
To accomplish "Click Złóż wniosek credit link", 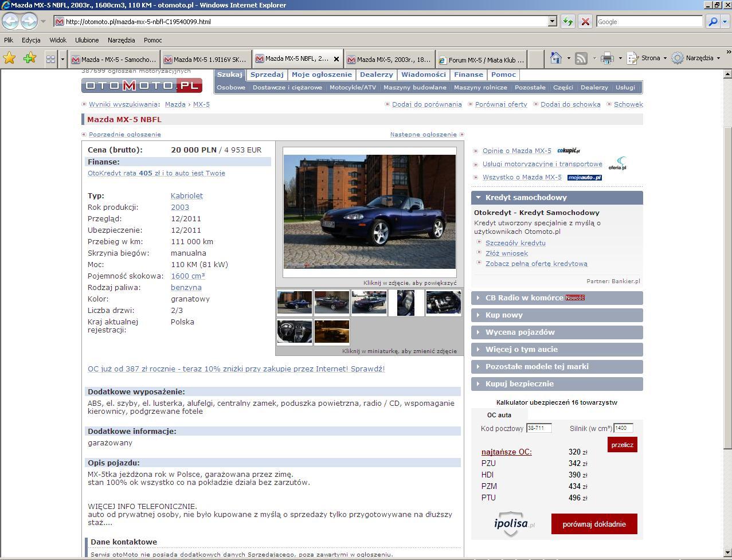I will [507, 253].
